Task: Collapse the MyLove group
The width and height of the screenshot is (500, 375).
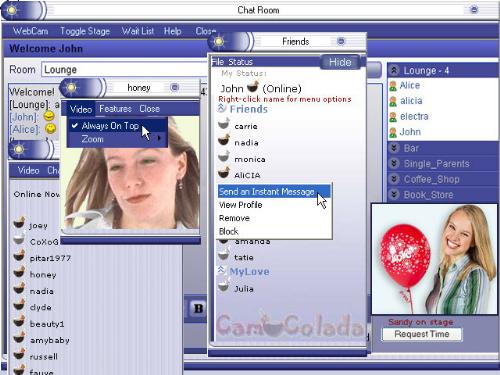Action: (222, 270)
